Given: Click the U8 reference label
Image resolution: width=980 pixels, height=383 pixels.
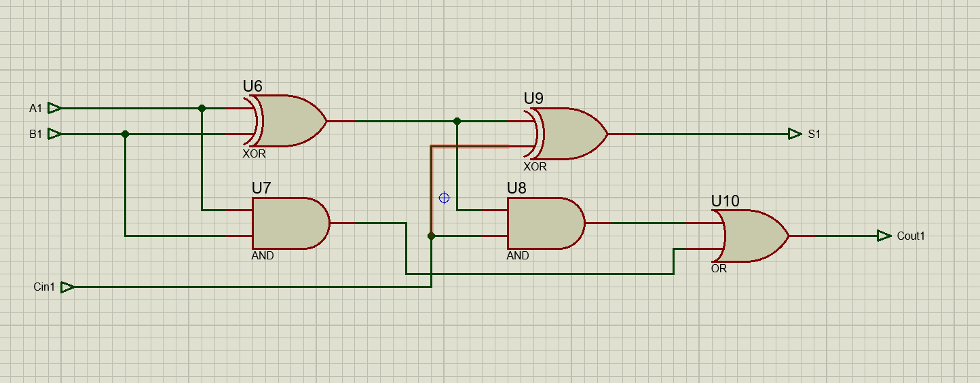Looking at the screenshot, I should [516, 188].
